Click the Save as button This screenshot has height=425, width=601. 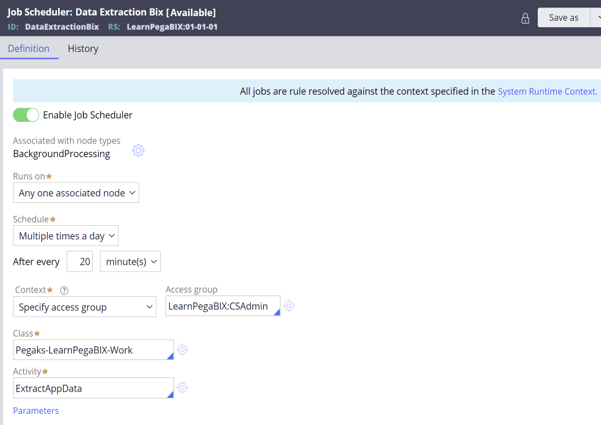click(x=563, y=18)
